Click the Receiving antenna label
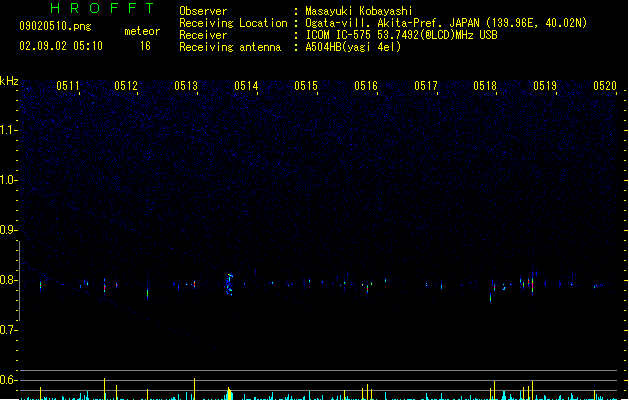 point(230,47)
